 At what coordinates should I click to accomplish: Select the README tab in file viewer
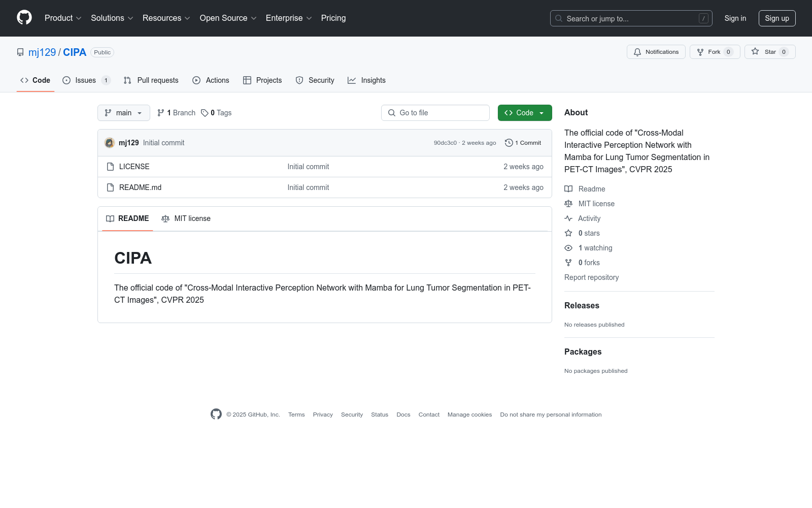(x=127, y=218)
